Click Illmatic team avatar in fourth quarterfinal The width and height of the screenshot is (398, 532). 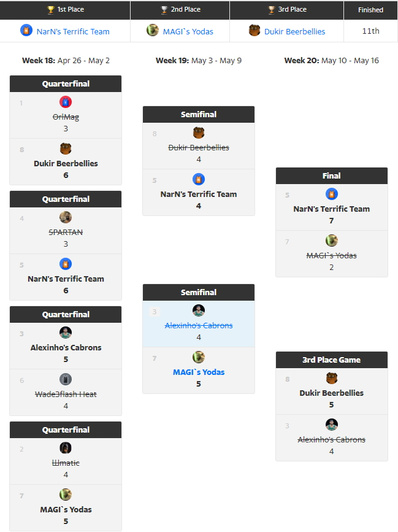click(x=66, y=448)
